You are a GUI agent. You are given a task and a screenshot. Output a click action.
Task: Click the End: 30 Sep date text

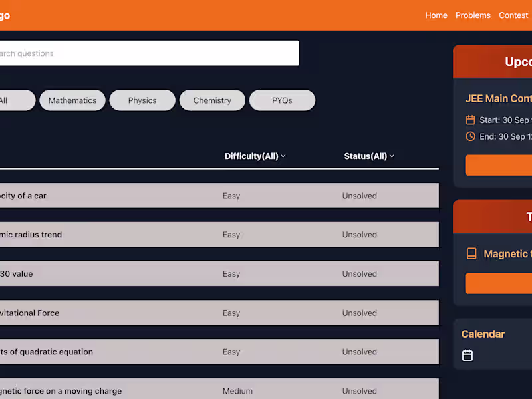505,137
